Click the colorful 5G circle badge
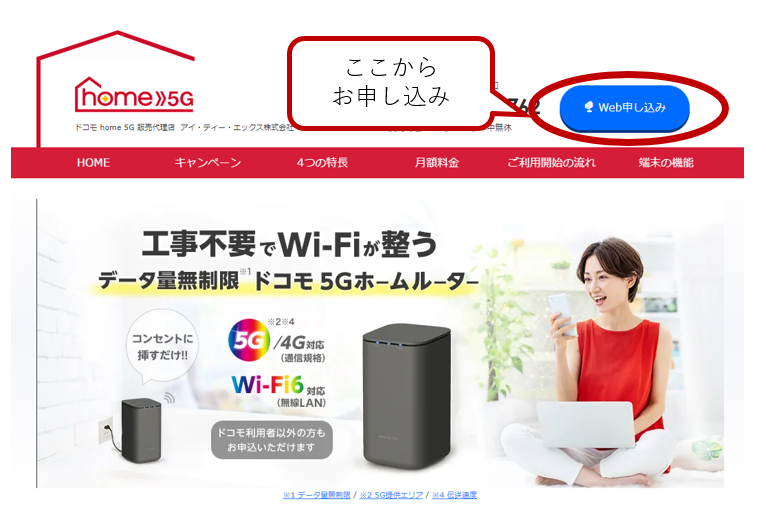The width and height of the screenshot is (766, 517). [x=249, y=340]
